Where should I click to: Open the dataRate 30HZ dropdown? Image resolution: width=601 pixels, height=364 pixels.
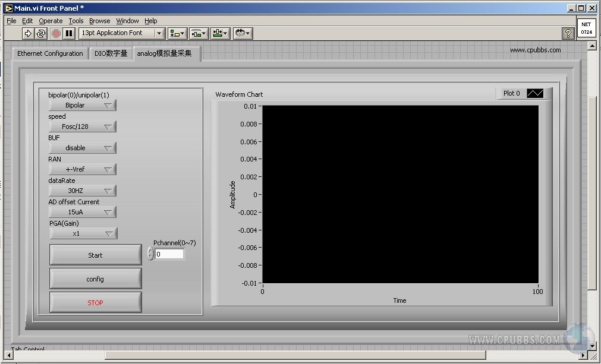[83, 191]
